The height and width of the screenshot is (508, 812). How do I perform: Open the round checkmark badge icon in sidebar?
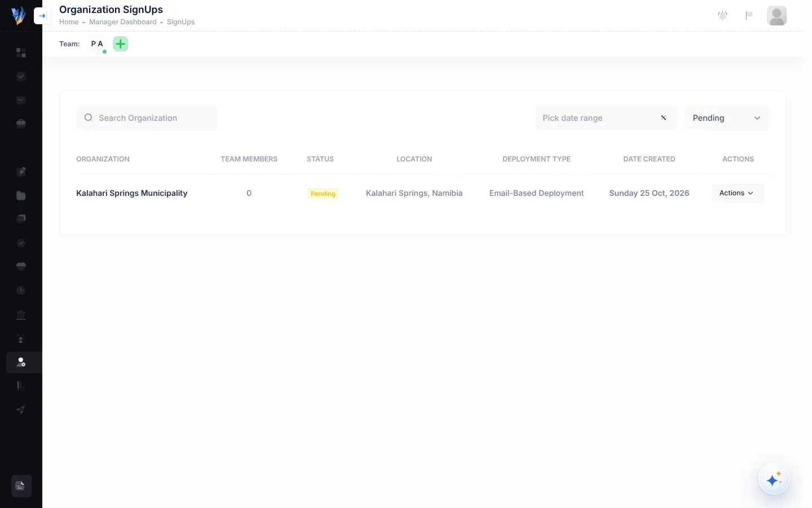coord(21,243)
